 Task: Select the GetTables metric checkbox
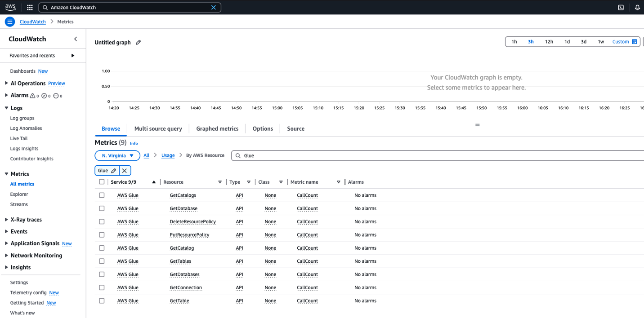[x=102, y=261]
